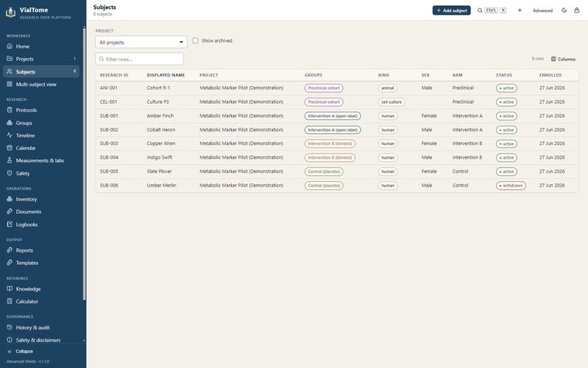Image resolution: width=588 pixels, height=368 pixels.
Task: Select subject Indigo Swift
Action: tap(159, 157)
